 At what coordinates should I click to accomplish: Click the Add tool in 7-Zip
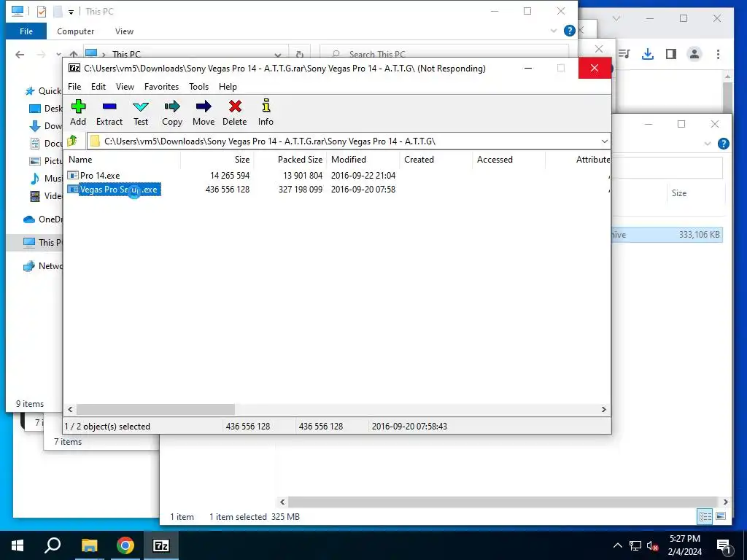tap(78, 112)
